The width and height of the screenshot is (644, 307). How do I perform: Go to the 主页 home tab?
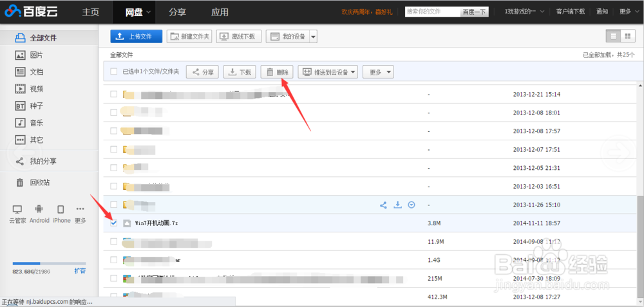click(91, 12)
